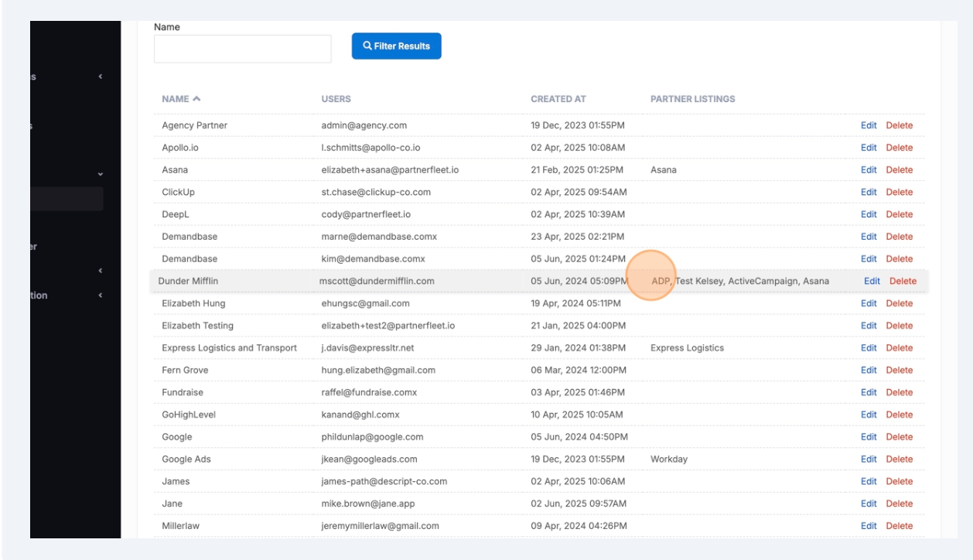This screenshot has width=973, height=560.
Task: Delete the Google Ads row
Action: tap(900, 459)
